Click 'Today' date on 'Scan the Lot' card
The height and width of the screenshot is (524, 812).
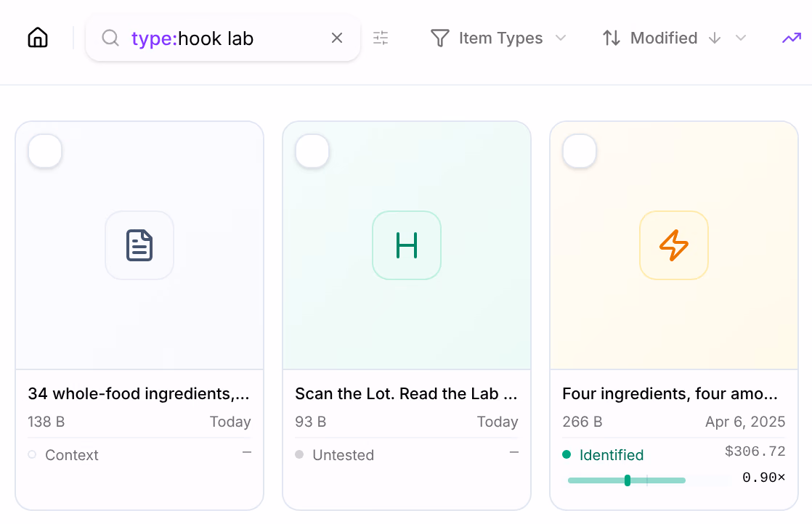click(498, 422)
